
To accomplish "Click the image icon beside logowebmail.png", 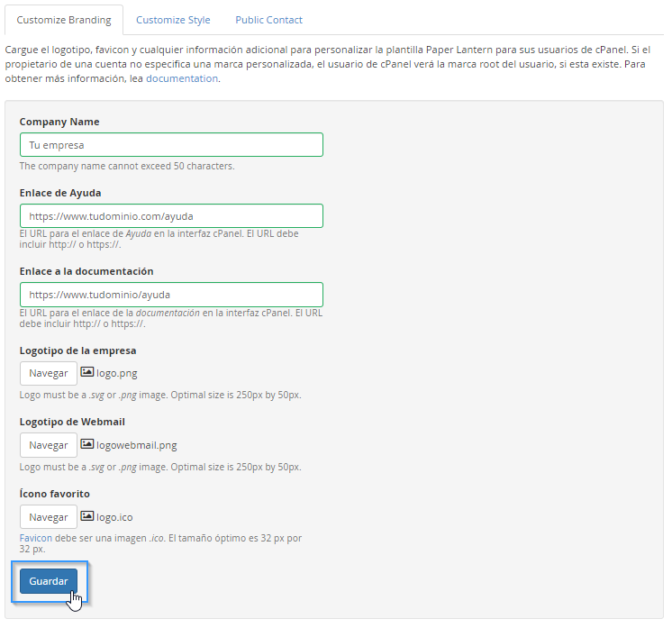I will click(x=87, y=444).
